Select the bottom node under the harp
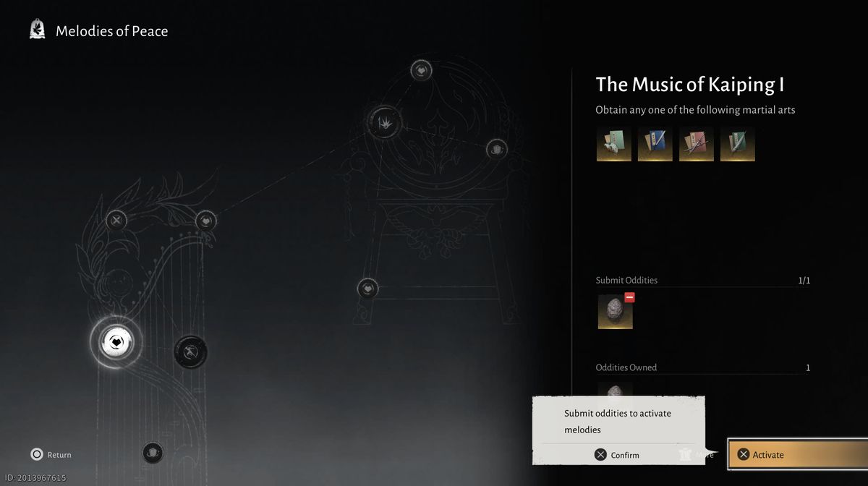The width and height of the screenshot is (868, 486). pyautogui.click(x=152, y=453)
